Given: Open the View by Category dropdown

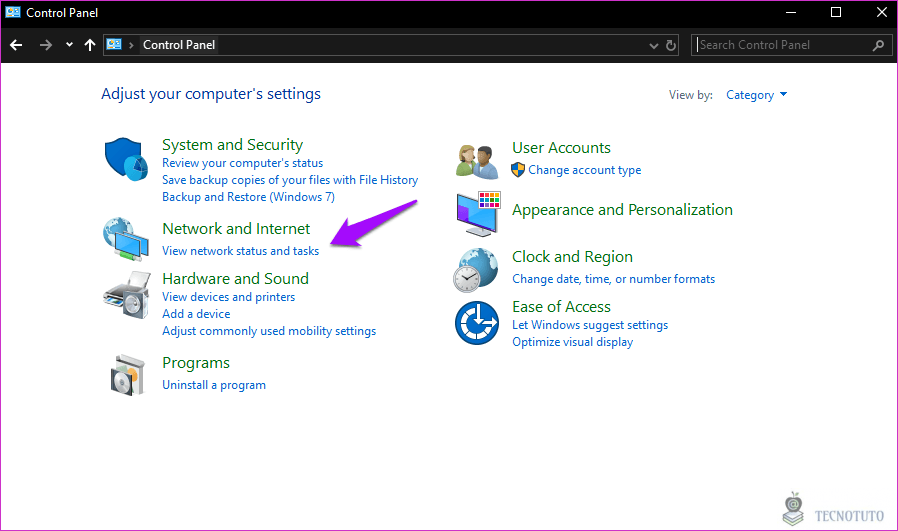Looking at the screenshot, I should point(756,95).
